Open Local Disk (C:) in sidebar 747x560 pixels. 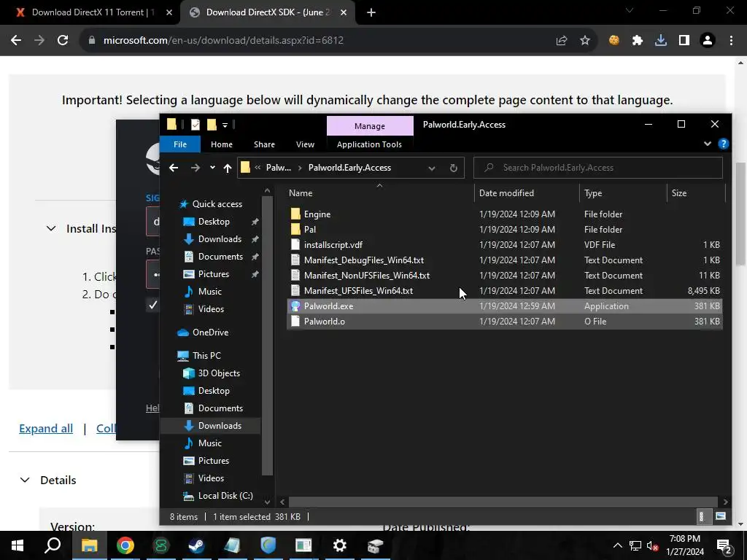coord(225,496)
